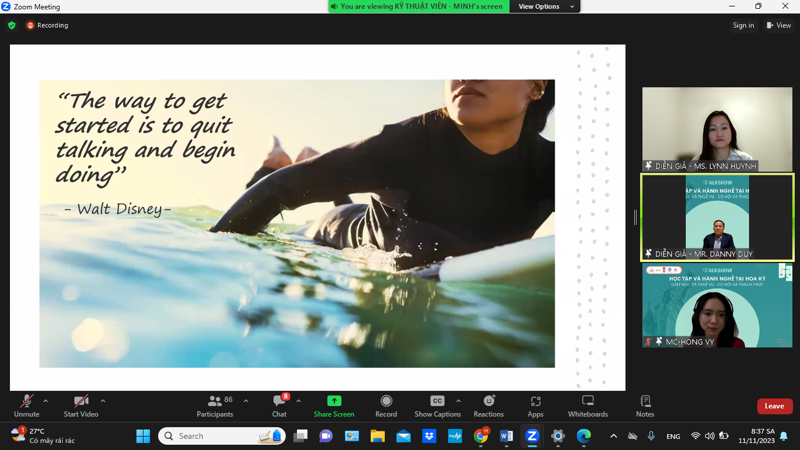This screenshot has height=450, width=800.
Task: Expand audio options arrow beside Unmute
Action: click(45, 401)
